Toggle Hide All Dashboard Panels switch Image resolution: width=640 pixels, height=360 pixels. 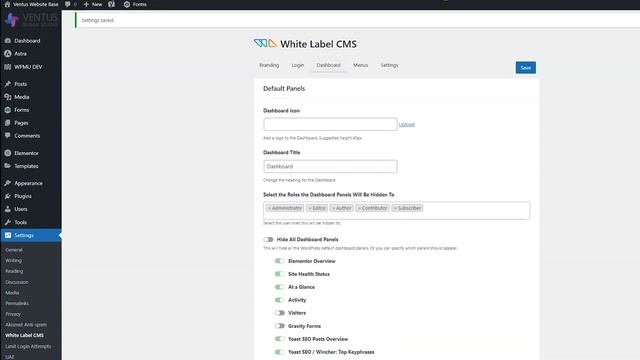(x=268, y=240)
